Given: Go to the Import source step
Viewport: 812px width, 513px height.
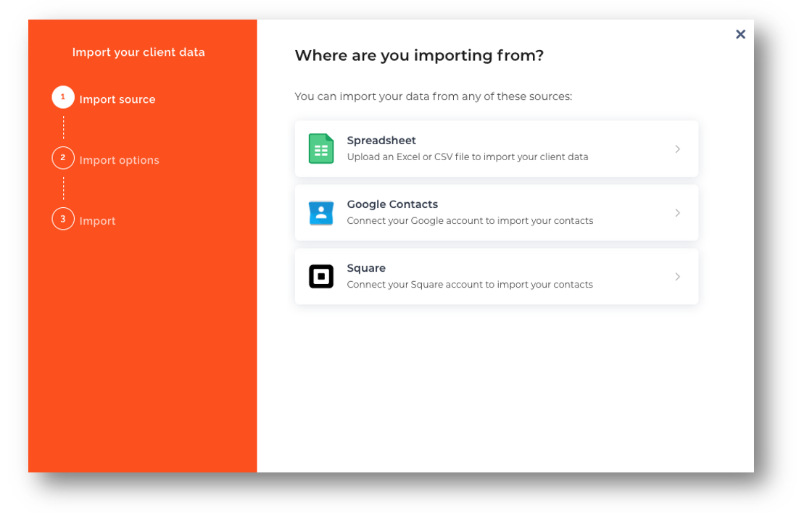Looking at the screenshot, I should (x=117, y=99).
